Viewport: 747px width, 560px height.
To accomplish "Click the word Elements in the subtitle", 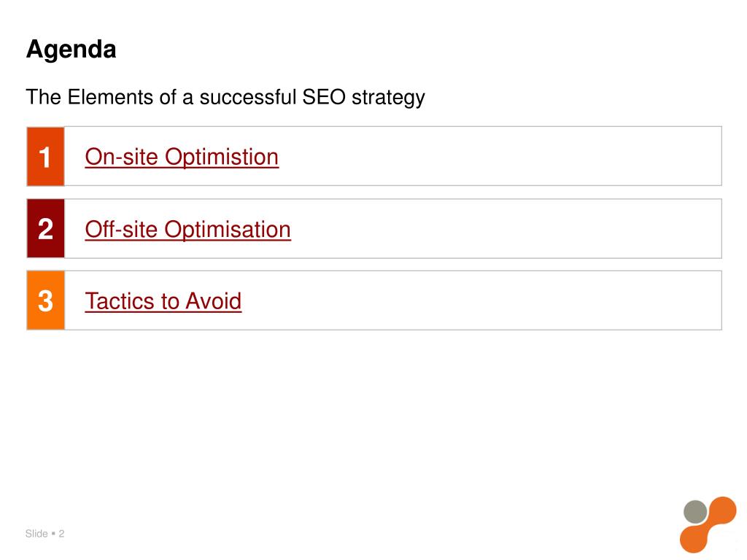I will [111, 97].
